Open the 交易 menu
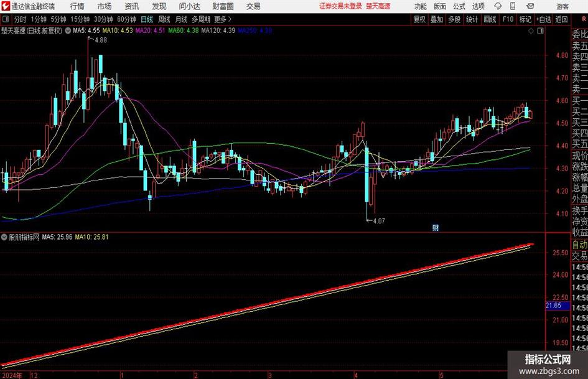Viewport: 588px width, 379px height. (x=253, y=6)
